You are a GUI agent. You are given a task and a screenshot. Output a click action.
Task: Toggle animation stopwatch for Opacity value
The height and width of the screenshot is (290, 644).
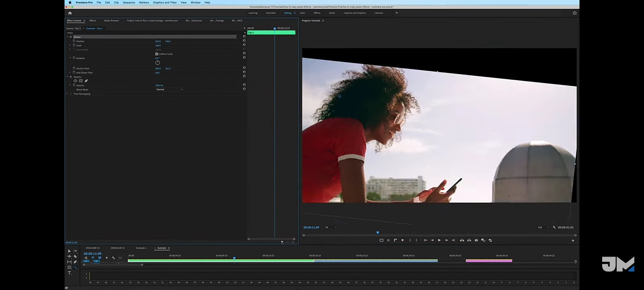pos(74,85)
